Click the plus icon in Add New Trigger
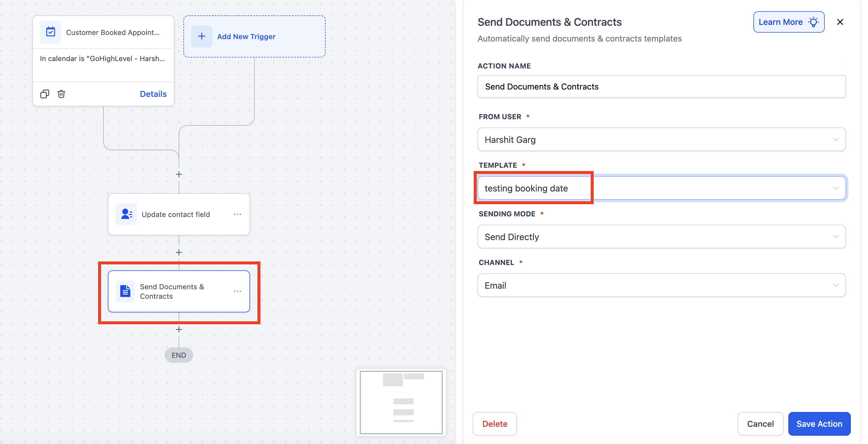This screenshot has width=868, height=444. click(x=201, y=36)
